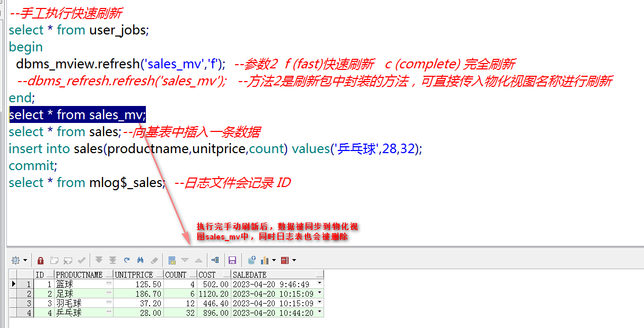
Task: Click the 'insert into sales' statement
Action: 215,149
